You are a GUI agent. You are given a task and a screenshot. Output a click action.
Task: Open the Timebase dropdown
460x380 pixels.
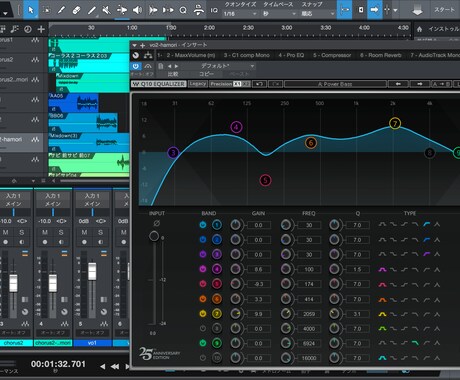(x=279, y=14)
